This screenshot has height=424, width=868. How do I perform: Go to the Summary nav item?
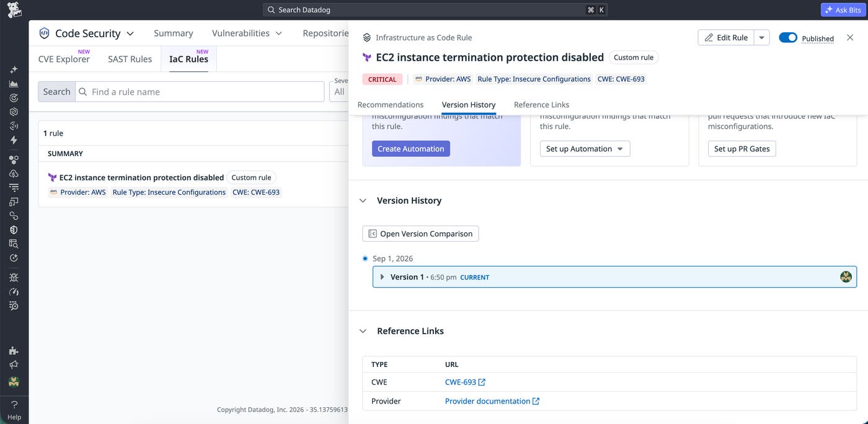coord(174,33)
